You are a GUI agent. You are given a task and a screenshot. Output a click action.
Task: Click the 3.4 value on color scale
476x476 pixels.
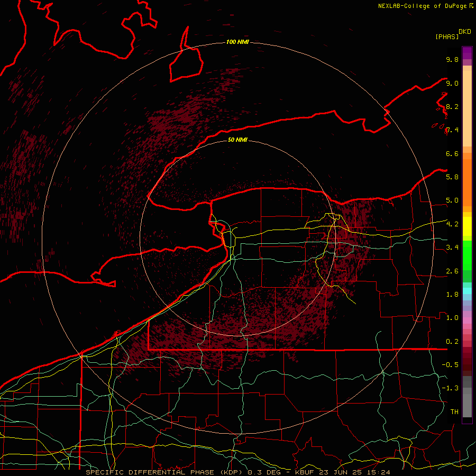pyautogui.click(x=452, y=247)
